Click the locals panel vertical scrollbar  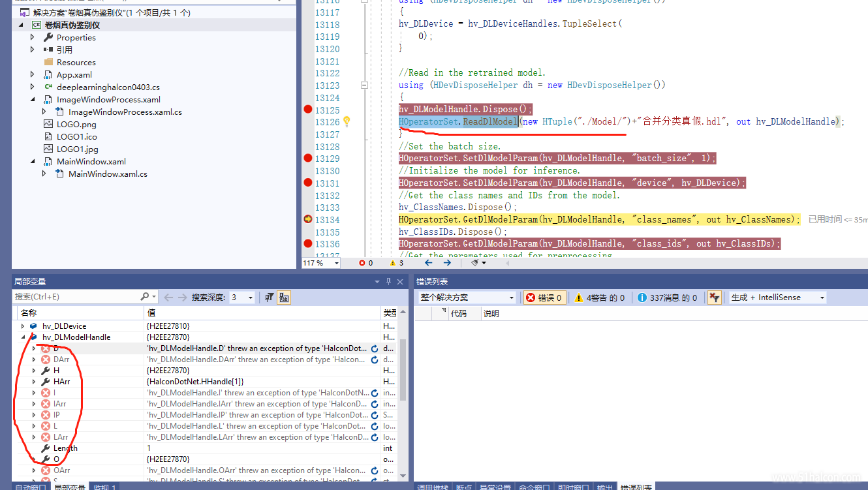(403, 369)
